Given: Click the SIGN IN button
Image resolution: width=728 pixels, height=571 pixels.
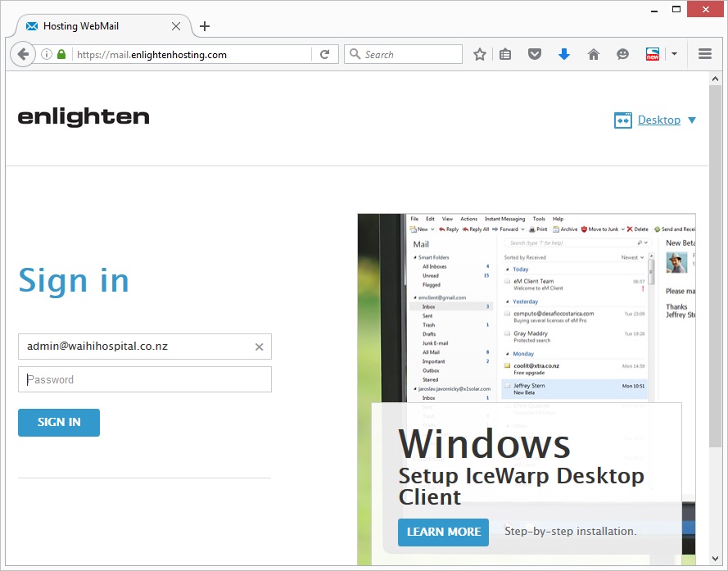Looking at the screenshot, I should pyautogui.click(x=59, y=423).
